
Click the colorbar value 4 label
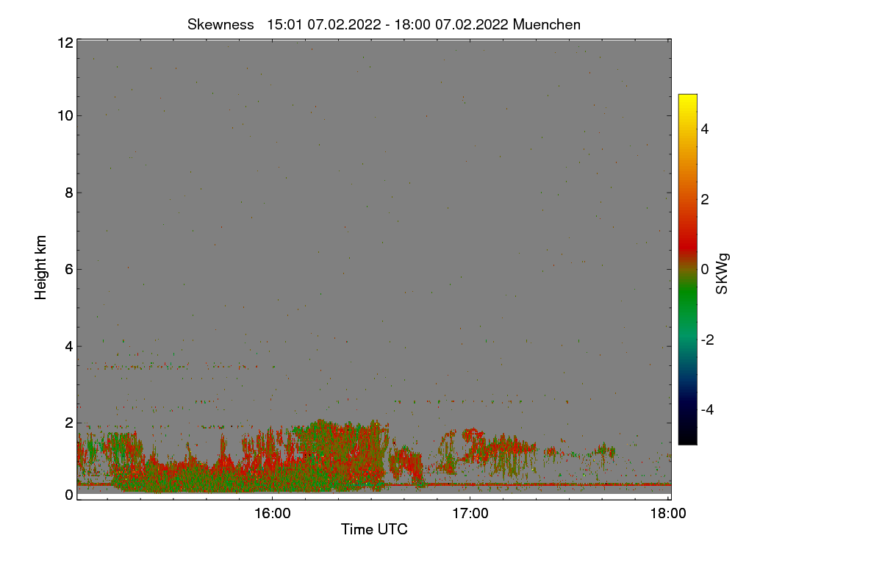click(x=705, y=129)
